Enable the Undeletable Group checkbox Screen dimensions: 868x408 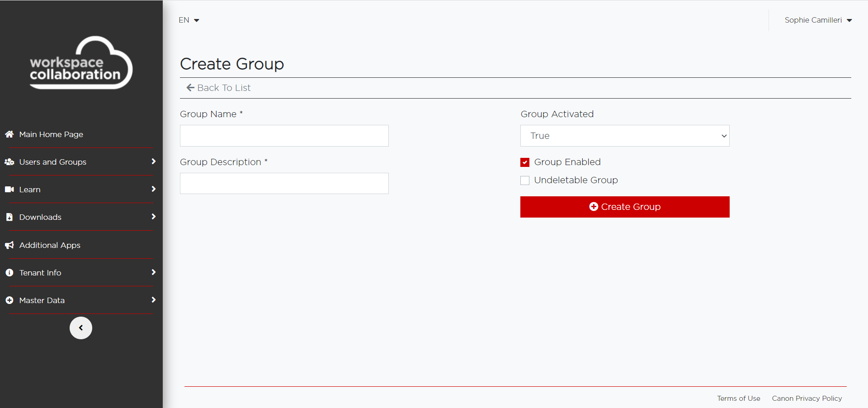[525, 180]
